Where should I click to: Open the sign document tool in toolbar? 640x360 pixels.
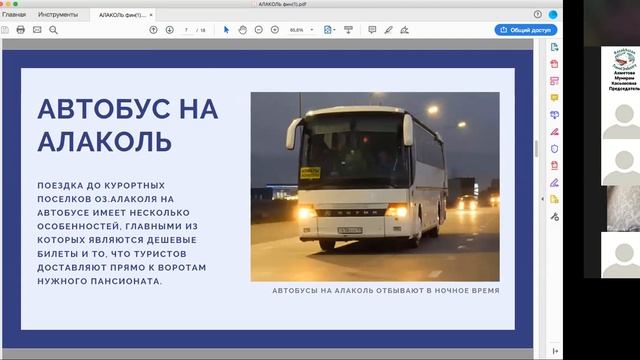coord(404,30)
